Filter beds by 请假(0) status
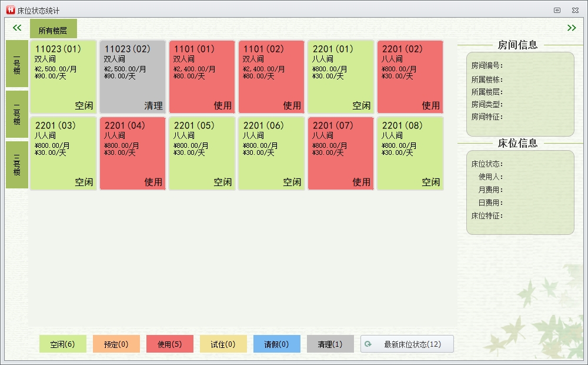The image size is (588, 365). pos(276,344)
